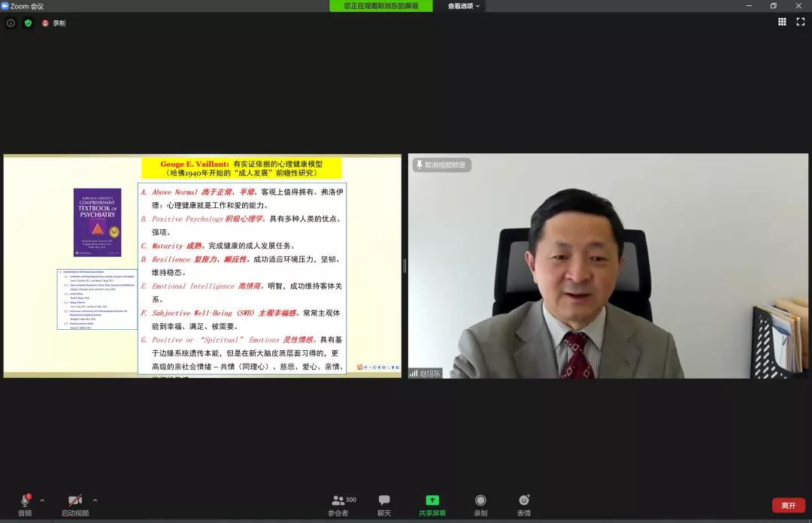812x523 pixels.
Task: Open the chat panel
Action: pos(384,501)
